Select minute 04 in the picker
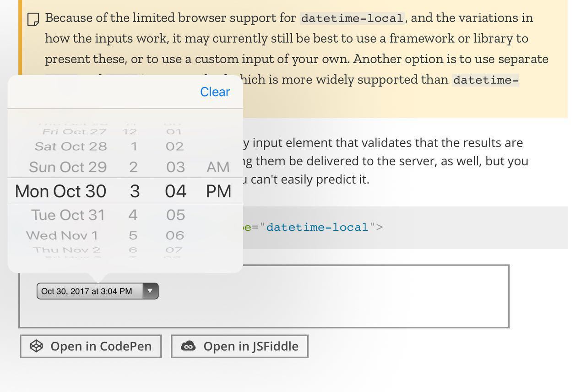This screenshot has width=586, height=392. (x=175, y=191)
